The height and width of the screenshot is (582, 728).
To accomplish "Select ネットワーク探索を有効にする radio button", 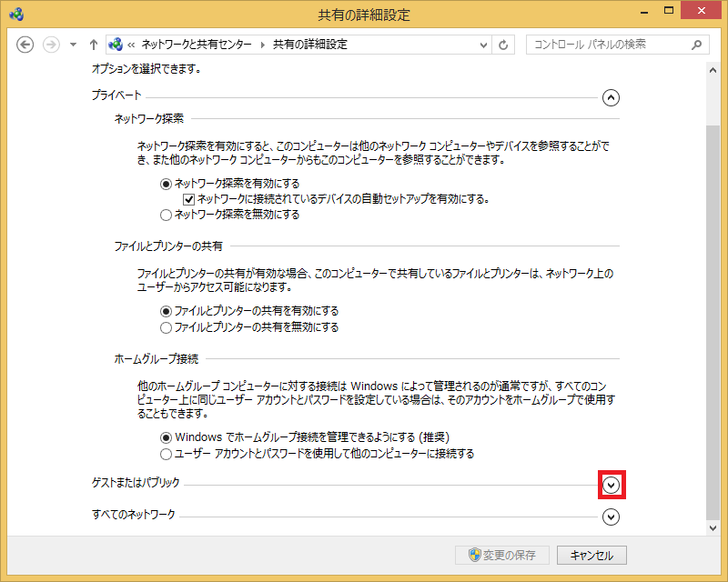I will pos(166,184).
